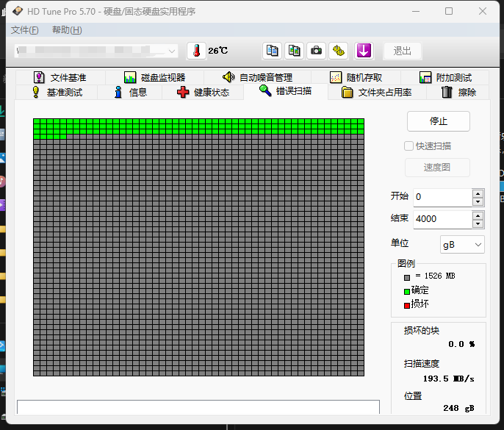Screen dimensions: 504x430
Task: Click the thermometer temperature icon
Action: point(196,51)
